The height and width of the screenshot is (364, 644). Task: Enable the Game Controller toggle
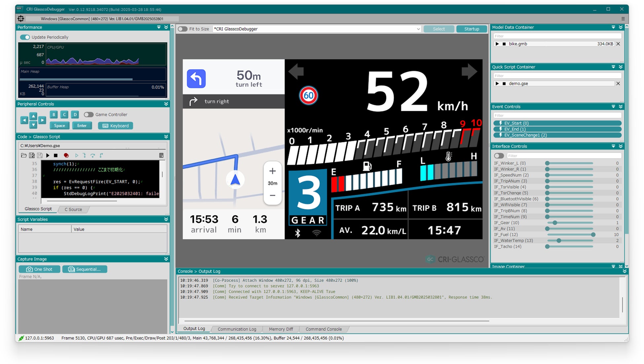point(88,115)
